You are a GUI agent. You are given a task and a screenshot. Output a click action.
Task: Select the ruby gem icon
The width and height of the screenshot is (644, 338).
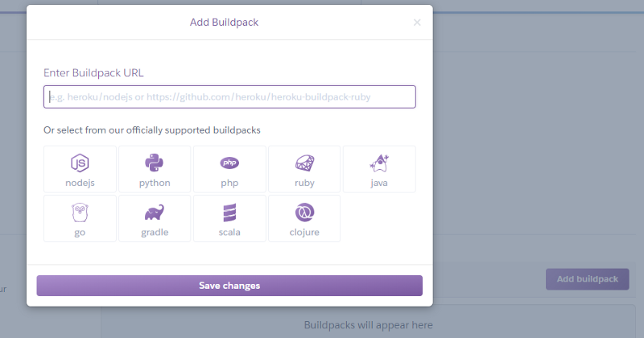pos(304,163)
